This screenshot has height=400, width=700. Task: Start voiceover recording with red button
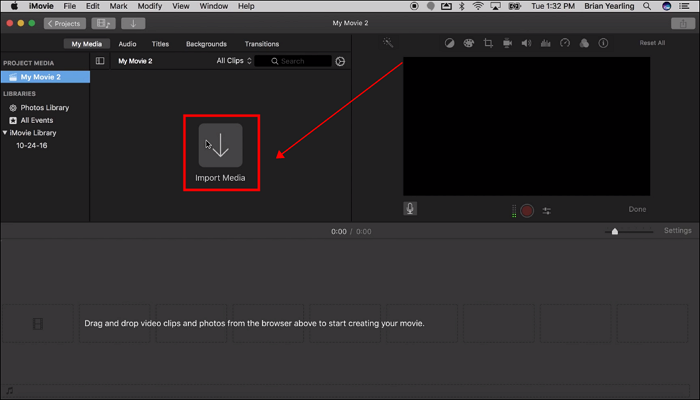click(527, 211)
